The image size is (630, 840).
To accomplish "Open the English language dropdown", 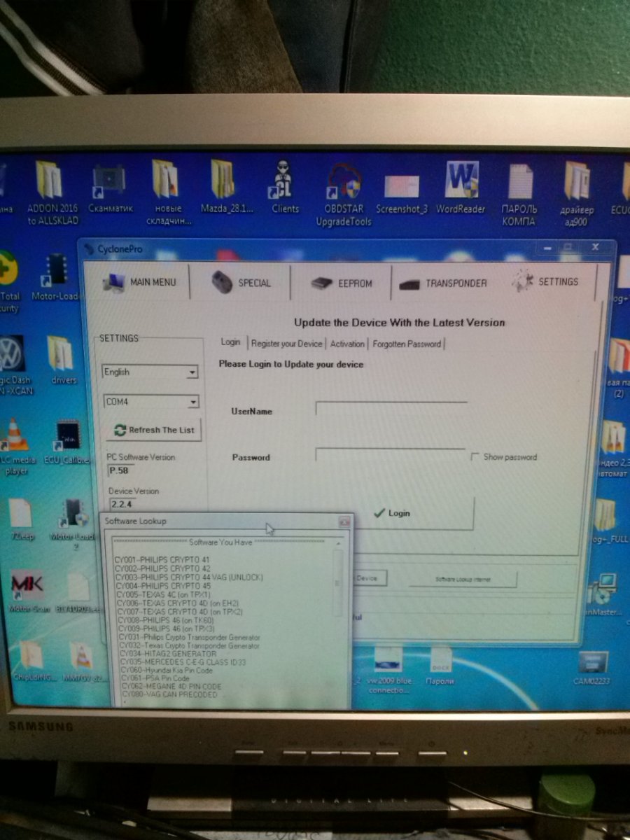I will pos(150,372).
